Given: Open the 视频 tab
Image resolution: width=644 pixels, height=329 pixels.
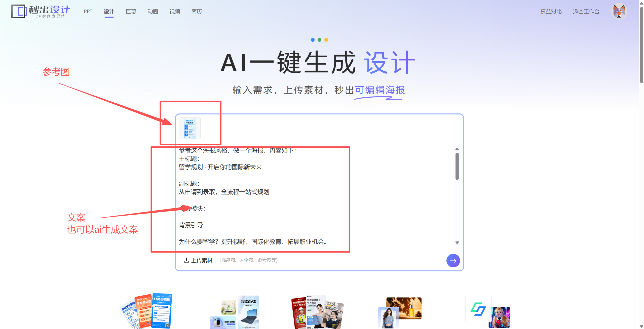Looking at the screenshot, I should point(175,12).
